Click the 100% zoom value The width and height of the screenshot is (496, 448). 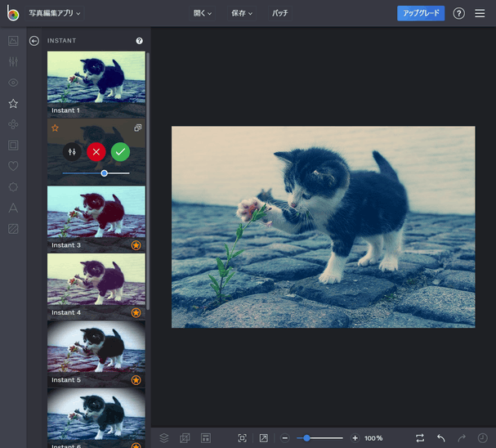pos(373,438)
